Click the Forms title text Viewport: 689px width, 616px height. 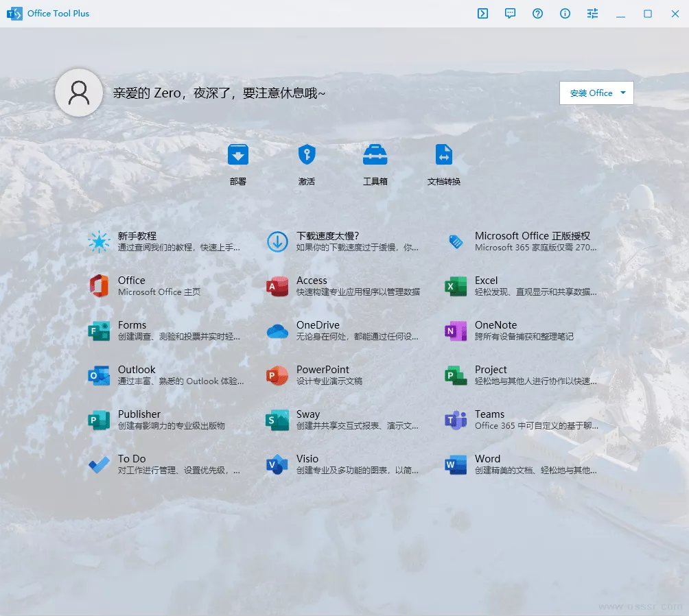132,325
